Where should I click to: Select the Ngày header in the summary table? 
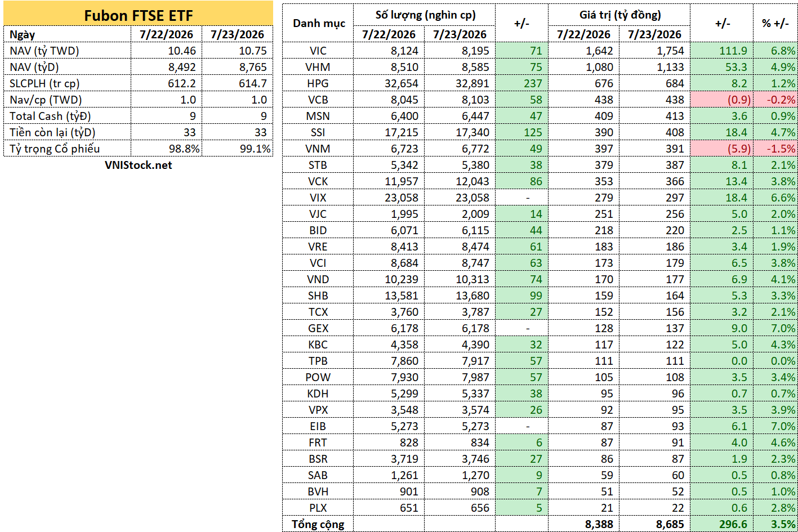point(67,34)
